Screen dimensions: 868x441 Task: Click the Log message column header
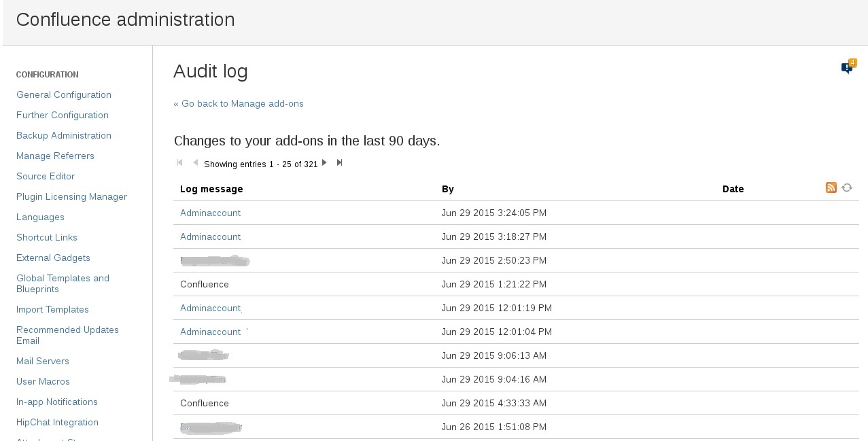[x=211, y=189]
